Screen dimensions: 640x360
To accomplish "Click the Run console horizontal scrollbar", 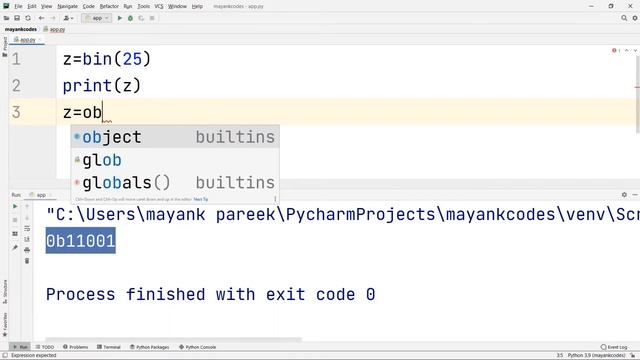I will pos(173,339).
